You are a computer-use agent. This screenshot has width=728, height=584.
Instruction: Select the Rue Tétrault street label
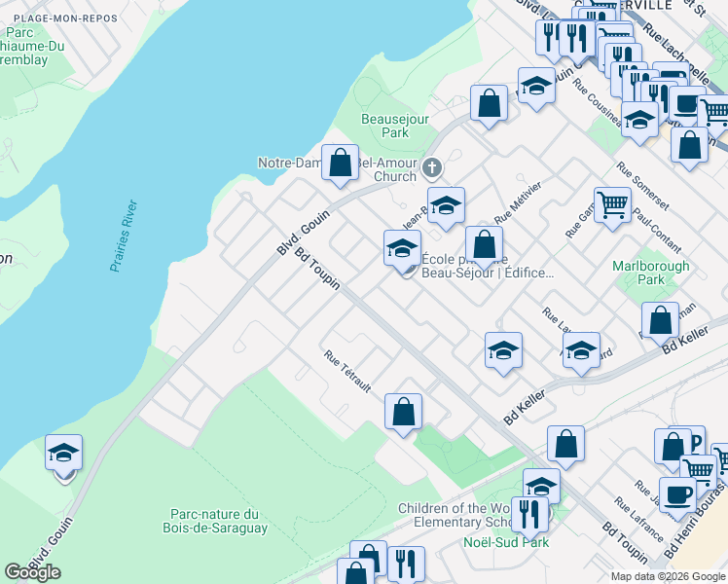[x=347, y=372]
